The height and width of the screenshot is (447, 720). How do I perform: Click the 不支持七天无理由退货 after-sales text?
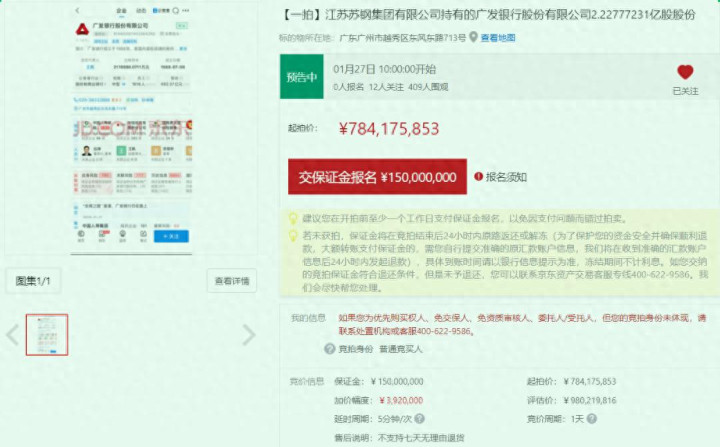[421, 438]
